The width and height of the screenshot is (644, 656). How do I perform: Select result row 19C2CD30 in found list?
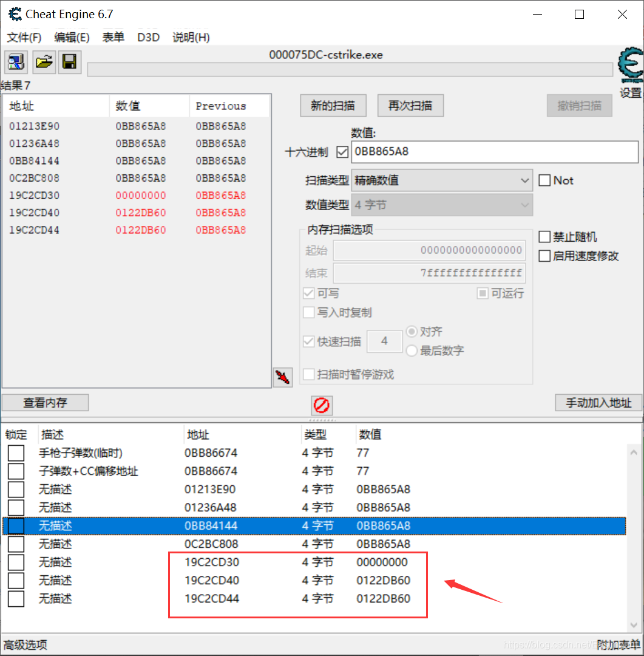137,196
